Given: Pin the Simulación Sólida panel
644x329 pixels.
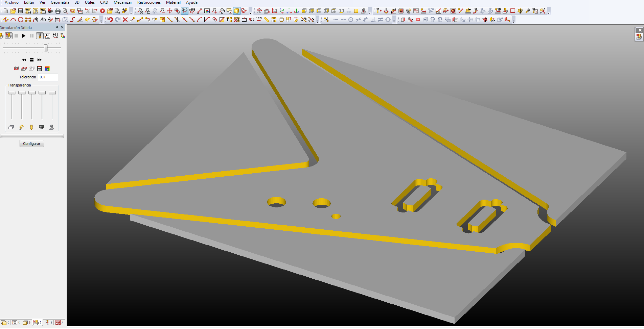Looking at the screenshot, I should coord(57,27).
